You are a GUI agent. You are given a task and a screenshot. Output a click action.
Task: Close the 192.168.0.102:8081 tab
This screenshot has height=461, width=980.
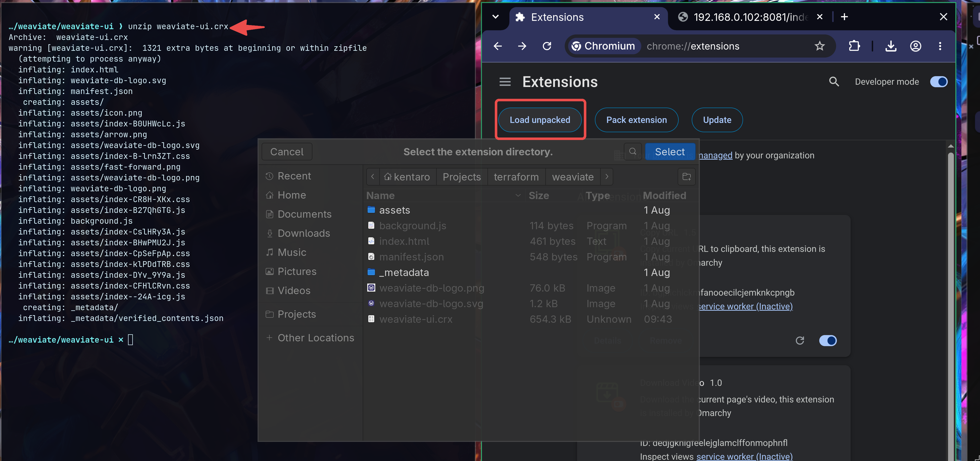pos(820,17)
